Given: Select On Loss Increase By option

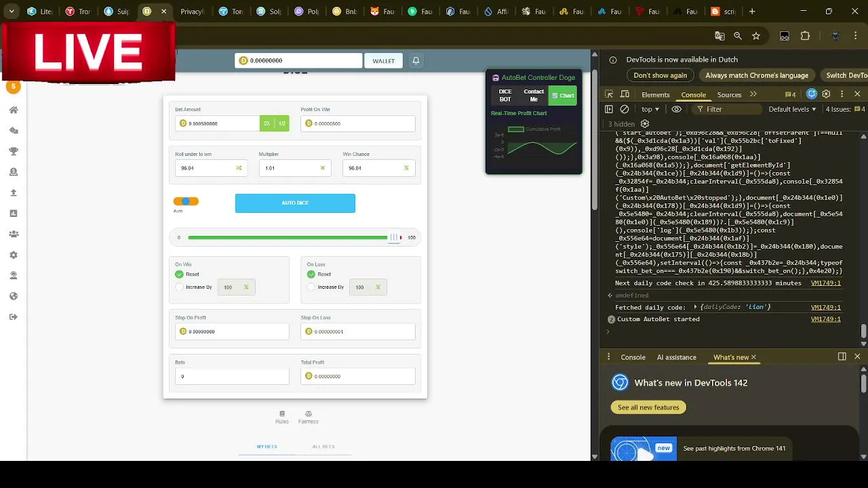Looking at the screenshot, I should [x=311, y=287].
